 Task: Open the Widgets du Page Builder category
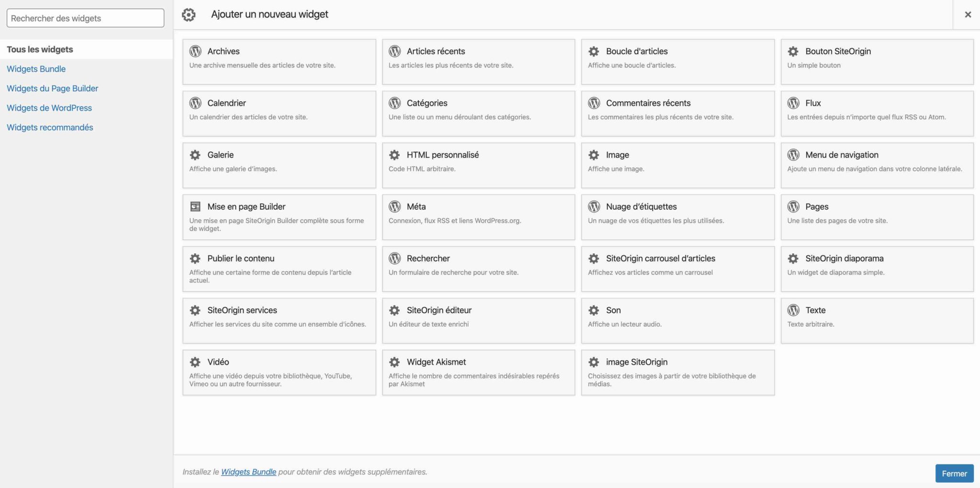[53, 88]
